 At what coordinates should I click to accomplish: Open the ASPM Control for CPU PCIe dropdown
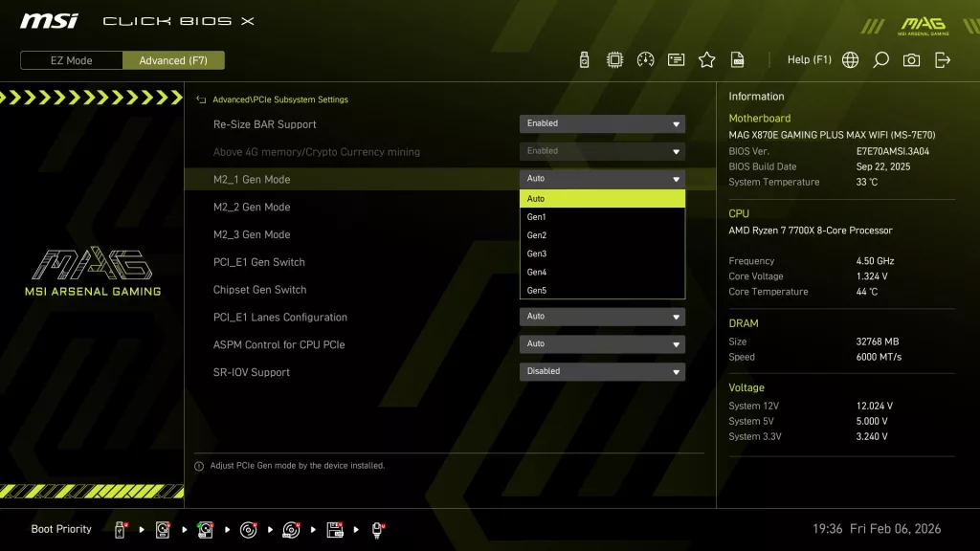coord(601,343)
